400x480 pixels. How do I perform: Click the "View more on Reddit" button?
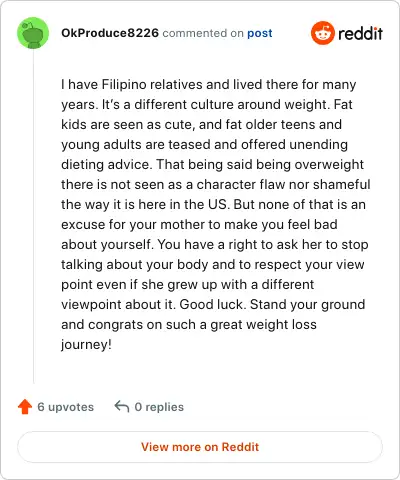(200, 447)
